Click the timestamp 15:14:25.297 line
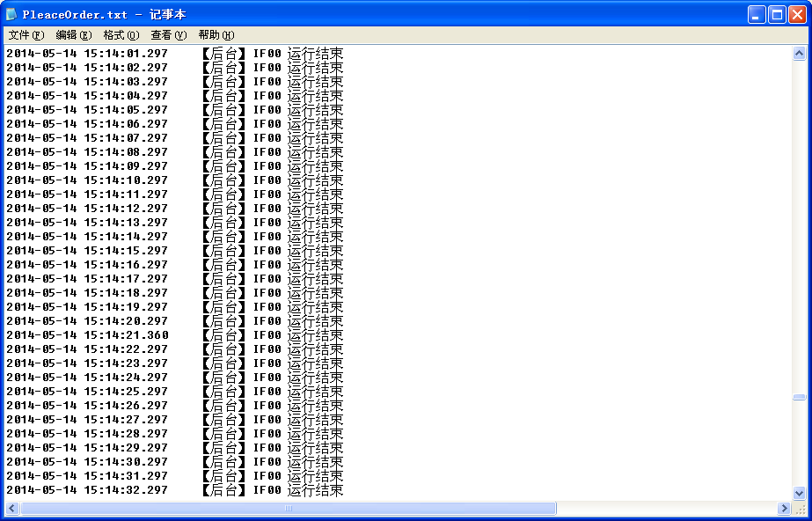This screenshot has height=521, width=812. tap(174, 391)
